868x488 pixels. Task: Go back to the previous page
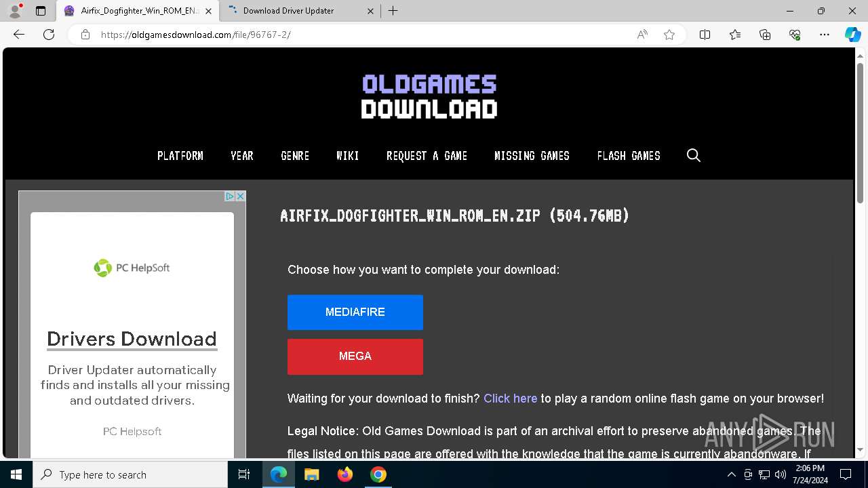[x=19, y=35]
